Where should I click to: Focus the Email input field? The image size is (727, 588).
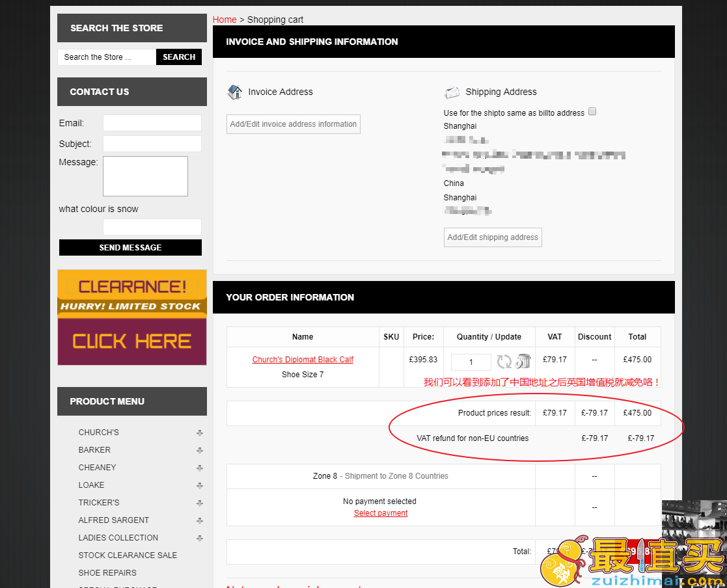[x=152, y=123]
